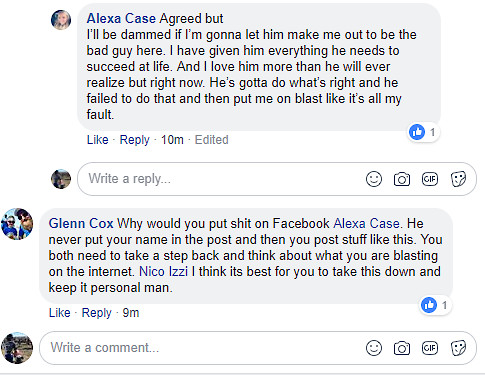Open Alexa Case profile from comment author name
485x375 pixels.
tap(121, 18)
